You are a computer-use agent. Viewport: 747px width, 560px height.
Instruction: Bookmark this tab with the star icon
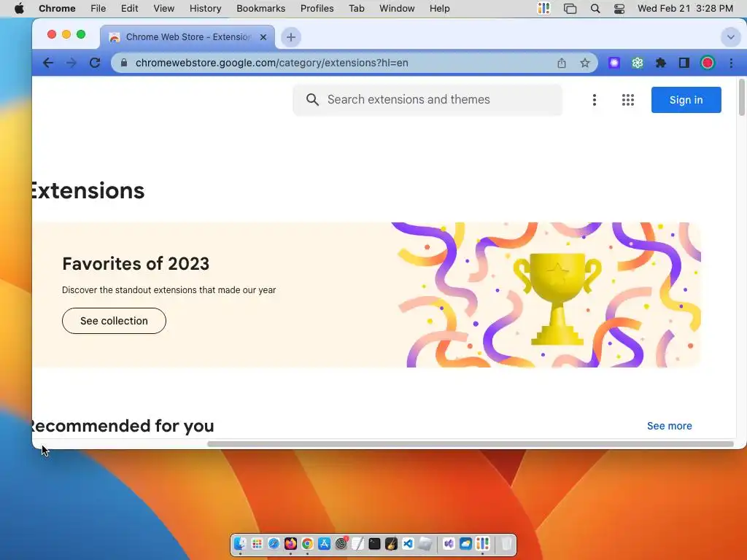pos(585,63)
